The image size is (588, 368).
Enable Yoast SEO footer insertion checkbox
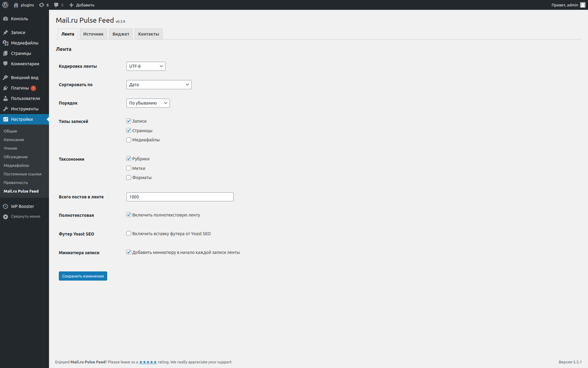pos(129,234)
